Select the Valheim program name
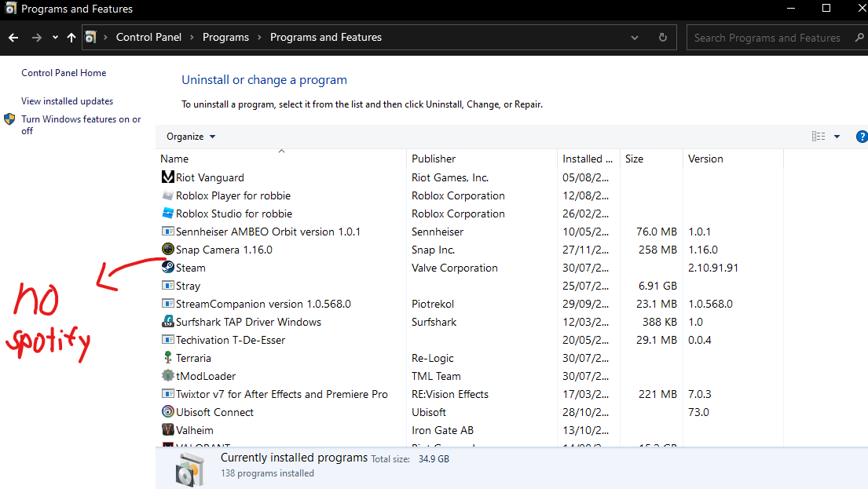This screenshot has width=868, height=489. [194, 430]
